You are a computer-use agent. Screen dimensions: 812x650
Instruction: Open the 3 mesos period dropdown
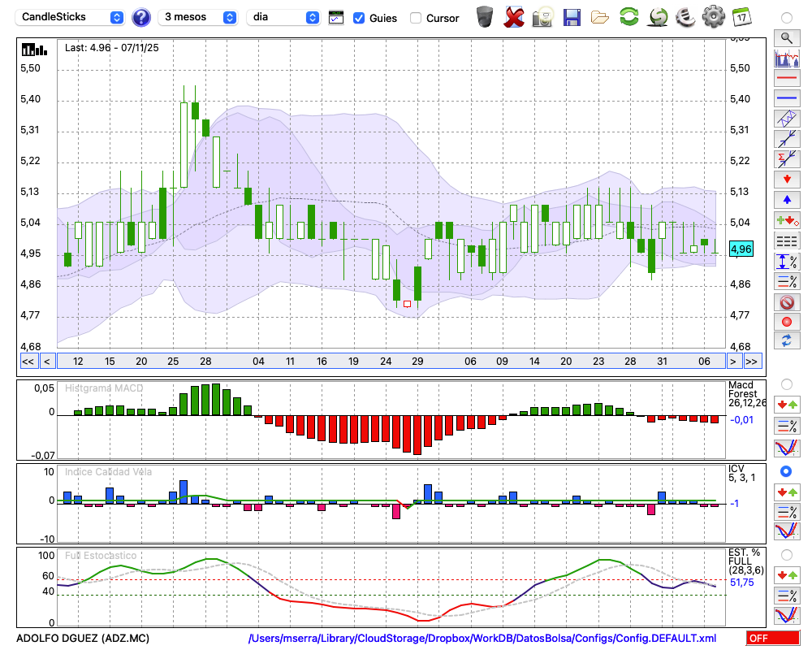click(198, 17)
